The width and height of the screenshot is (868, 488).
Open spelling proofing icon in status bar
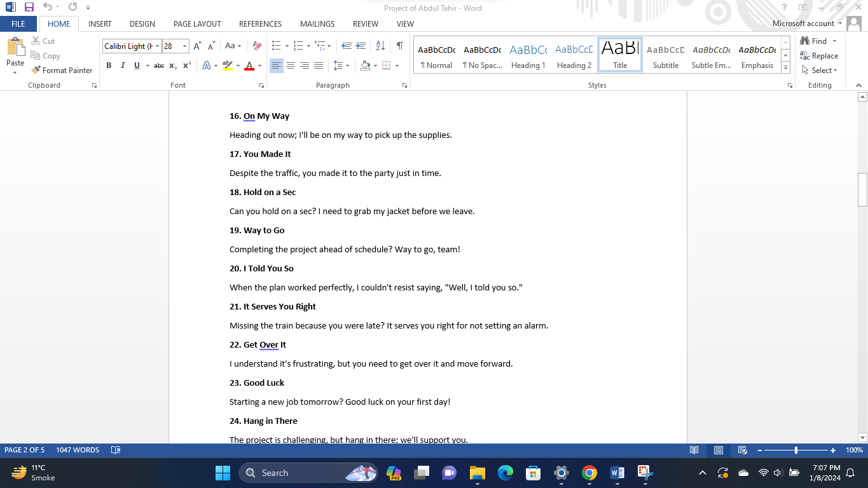point(116,450)
